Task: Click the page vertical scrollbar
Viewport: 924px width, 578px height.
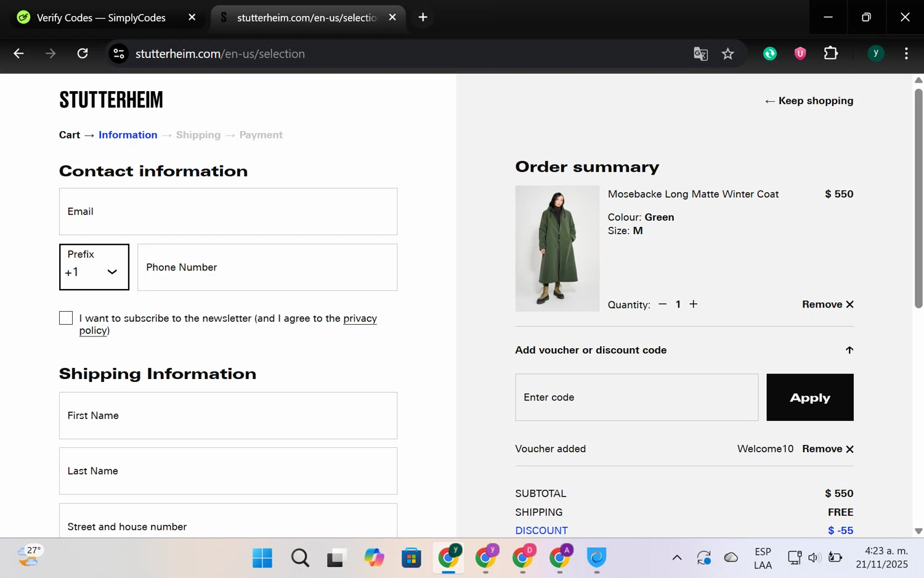Action: click(918, 197)
